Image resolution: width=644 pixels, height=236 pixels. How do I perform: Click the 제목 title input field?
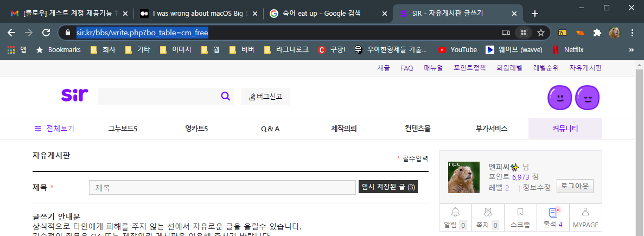point(222,187)
